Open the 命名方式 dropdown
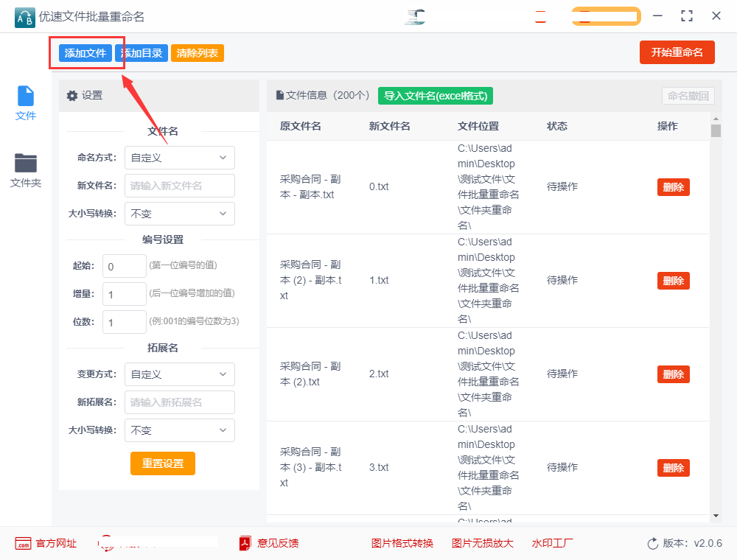The width and height of the screenshot is (737, 560). pos(179,158)
